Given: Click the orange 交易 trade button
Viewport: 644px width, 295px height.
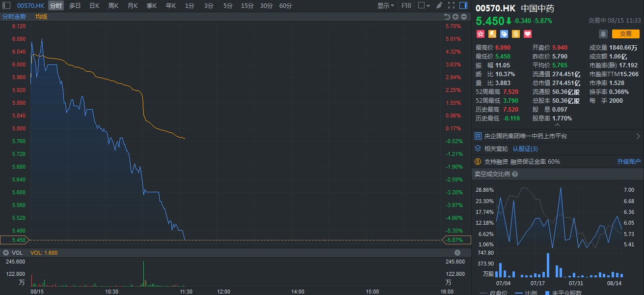Looking at the screenshot, I should pos(625,34).
